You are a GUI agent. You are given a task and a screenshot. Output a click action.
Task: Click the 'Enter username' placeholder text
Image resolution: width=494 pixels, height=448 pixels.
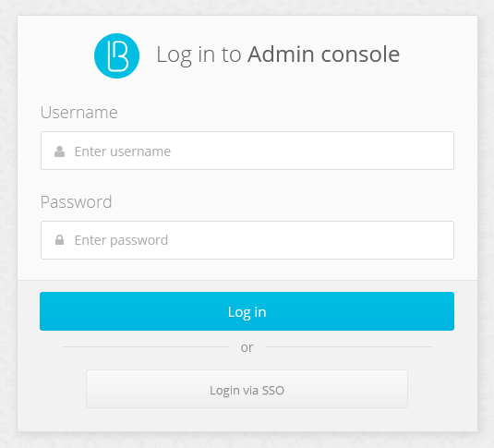pos(123,151)
